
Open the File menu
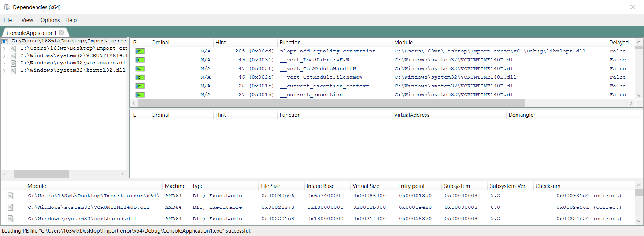8,20
